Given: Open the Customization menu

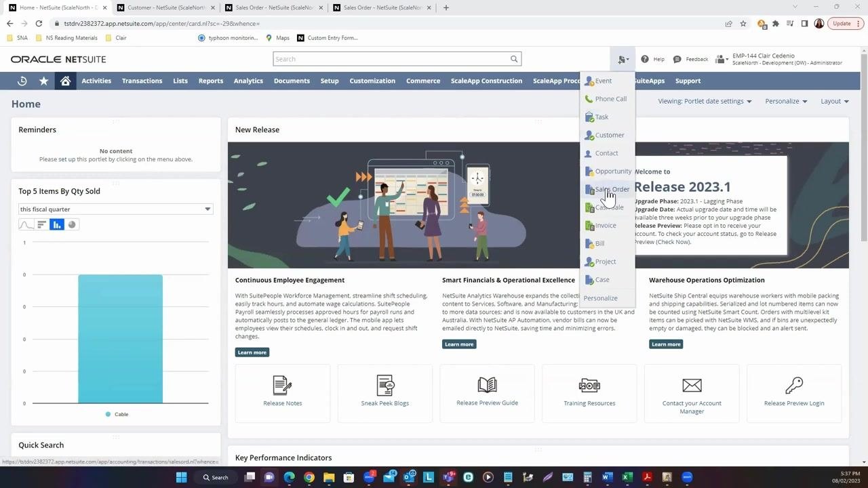Looking at the screenshot, I should (372, 81).
